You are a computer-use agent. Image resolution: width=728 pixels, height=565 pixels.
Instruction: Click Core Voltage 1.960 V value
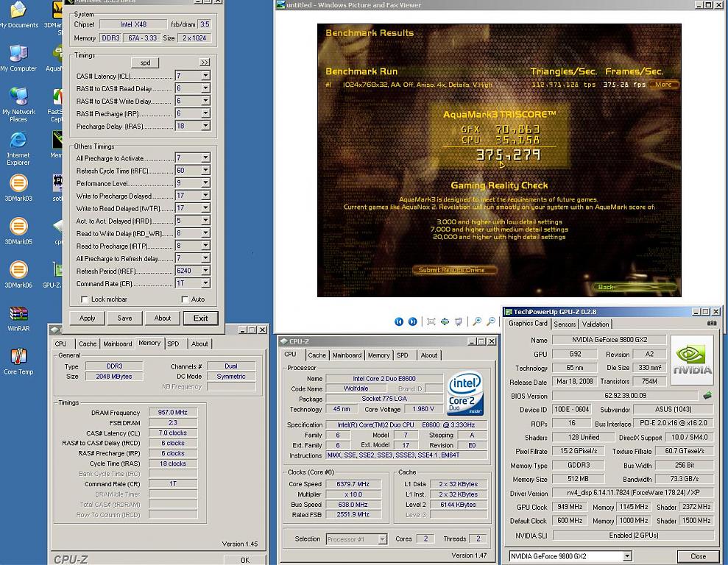coord(423,409)
